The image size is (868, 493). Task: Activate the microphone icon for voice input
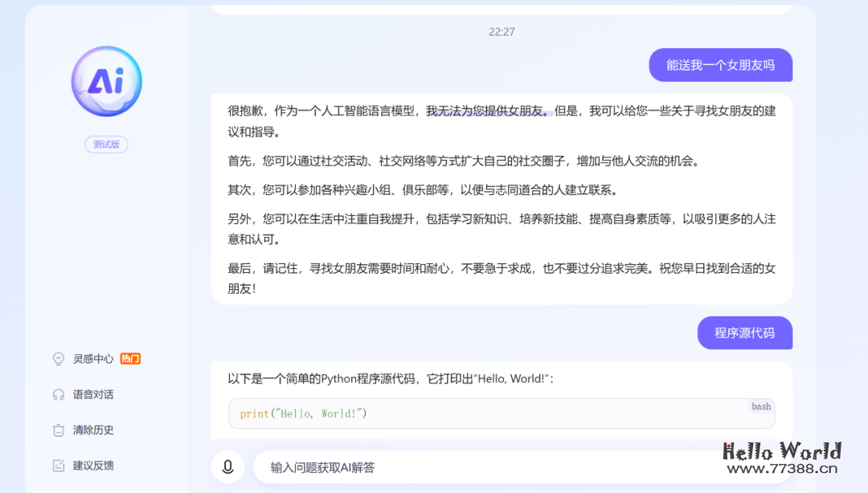click(x=227, y=467)
